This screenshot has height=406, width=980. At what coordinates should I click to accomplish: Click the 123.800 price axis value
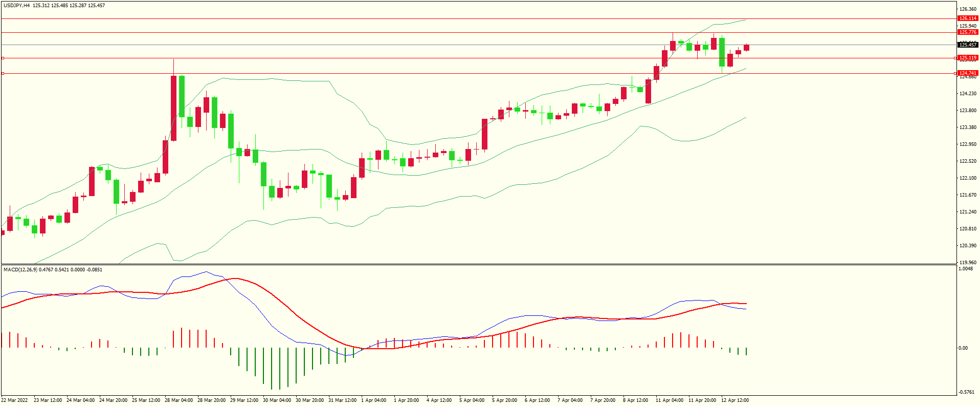coord(968,111)
